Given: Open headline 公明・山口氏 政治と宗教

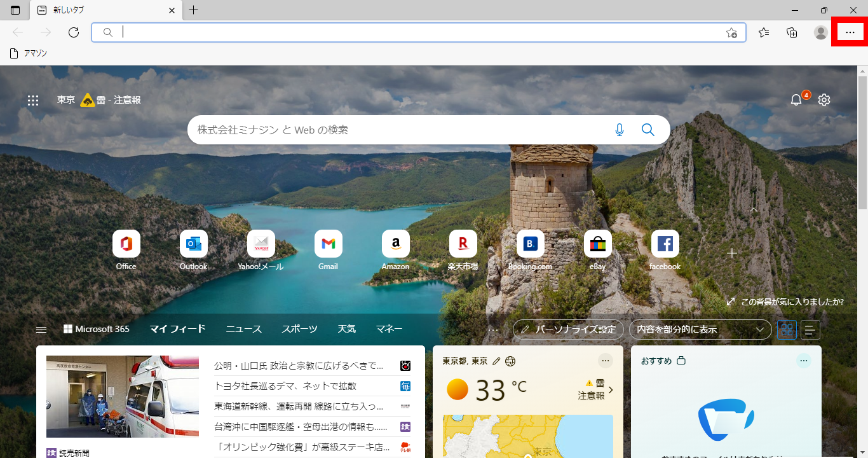Looking at the screenshot, I should tap(299, 366).
